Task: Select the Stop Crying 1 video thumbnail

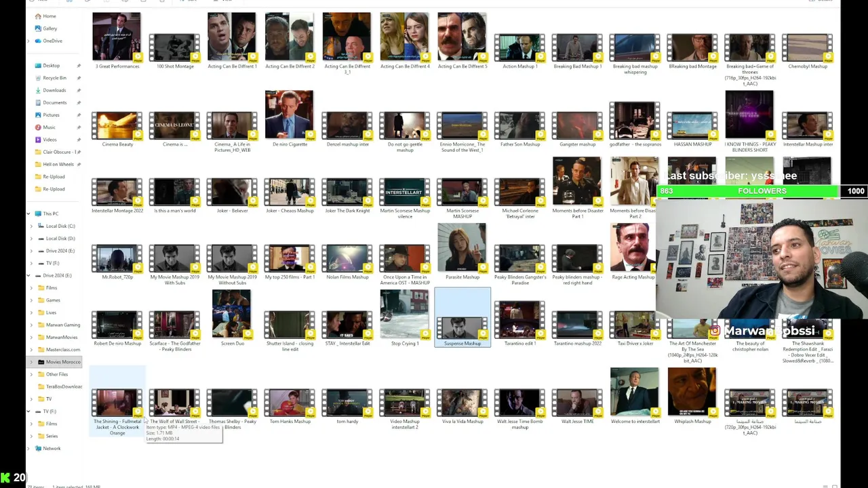Action: click(405, 314)
